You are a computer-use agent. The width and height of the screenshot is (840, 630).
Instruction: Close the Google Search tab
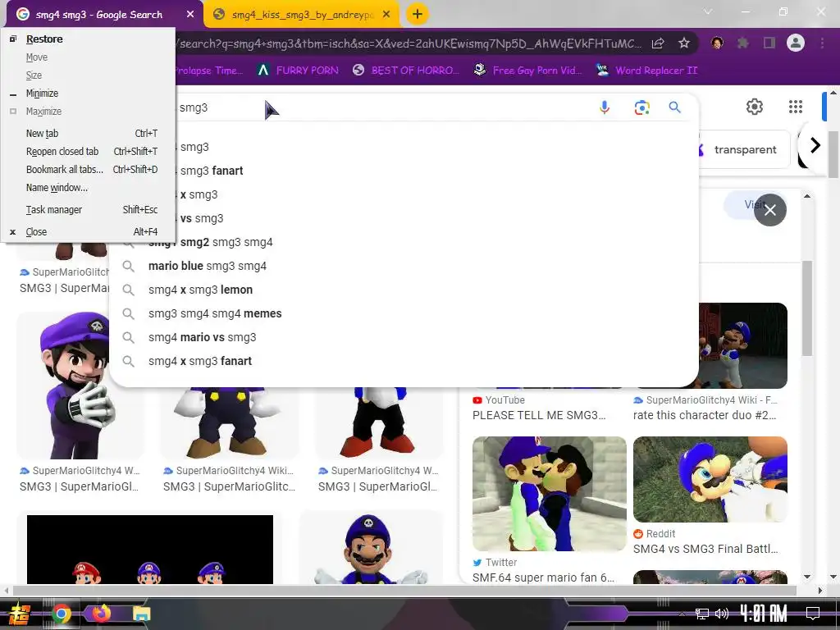190,15
